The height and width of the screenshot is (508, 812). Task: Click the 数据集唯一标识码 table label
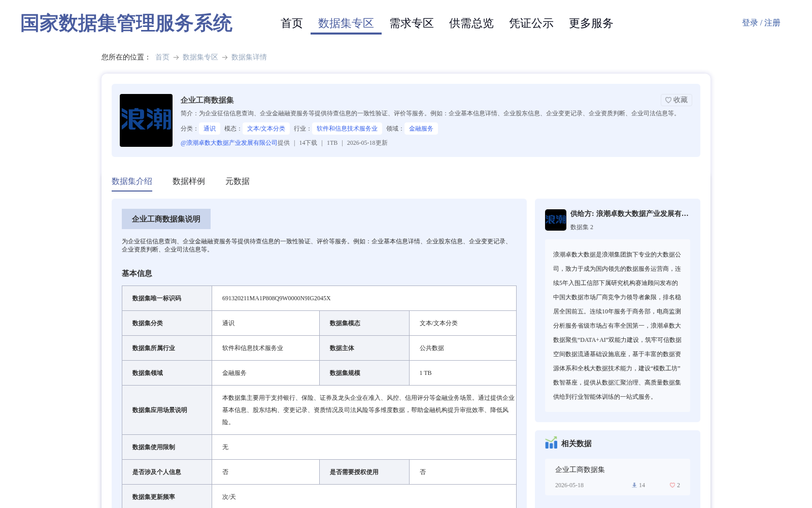[x=157, y=298]
